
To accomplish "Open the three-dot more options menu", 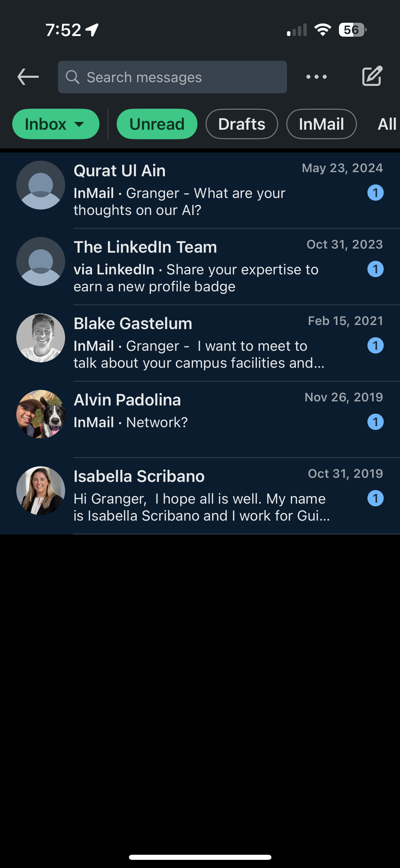I will [x=316, y=77].
